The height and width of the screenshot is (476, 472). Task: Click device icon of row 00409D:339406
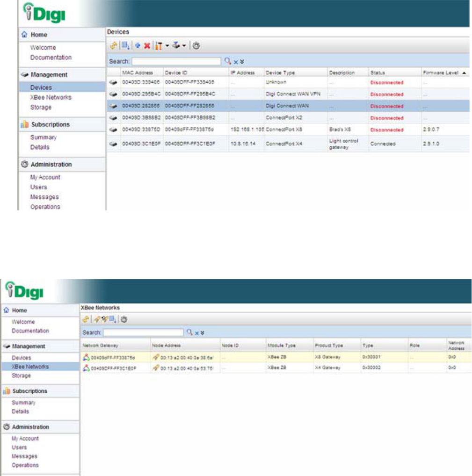coord(113,82)
